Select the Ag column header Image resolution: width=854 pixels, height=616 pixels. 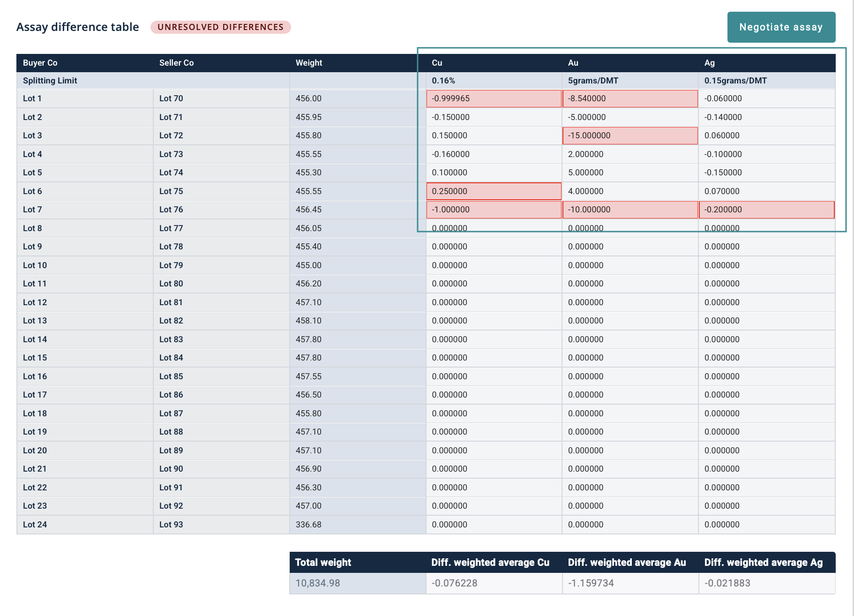[x=709, y=63]
